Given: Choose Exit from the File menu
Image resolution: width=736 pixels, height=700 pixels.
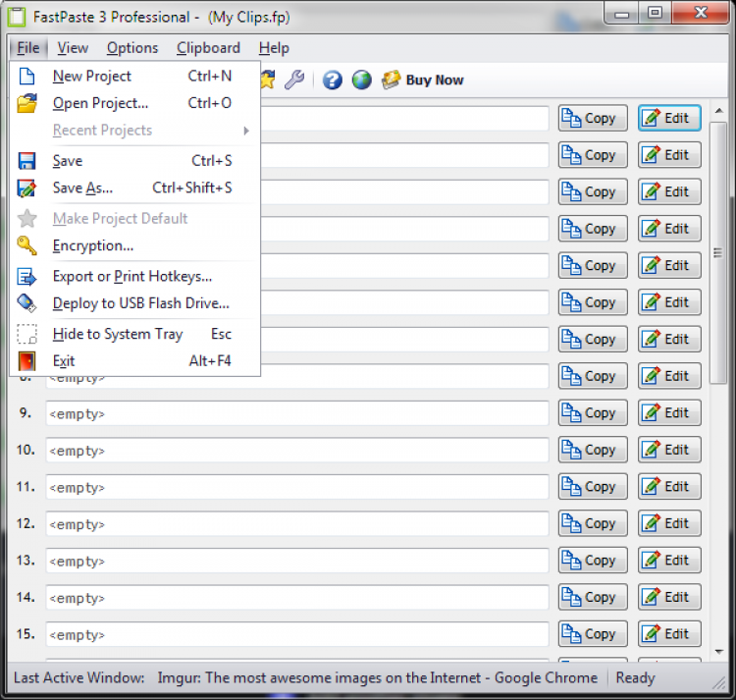Looking at the screenshot, I should 134,361.
